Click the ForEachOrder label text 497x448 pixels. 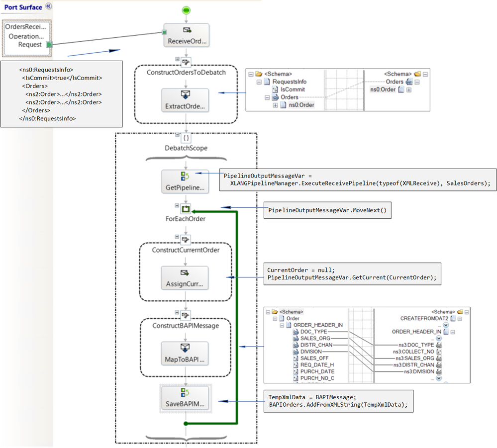(x=186, y=219)
